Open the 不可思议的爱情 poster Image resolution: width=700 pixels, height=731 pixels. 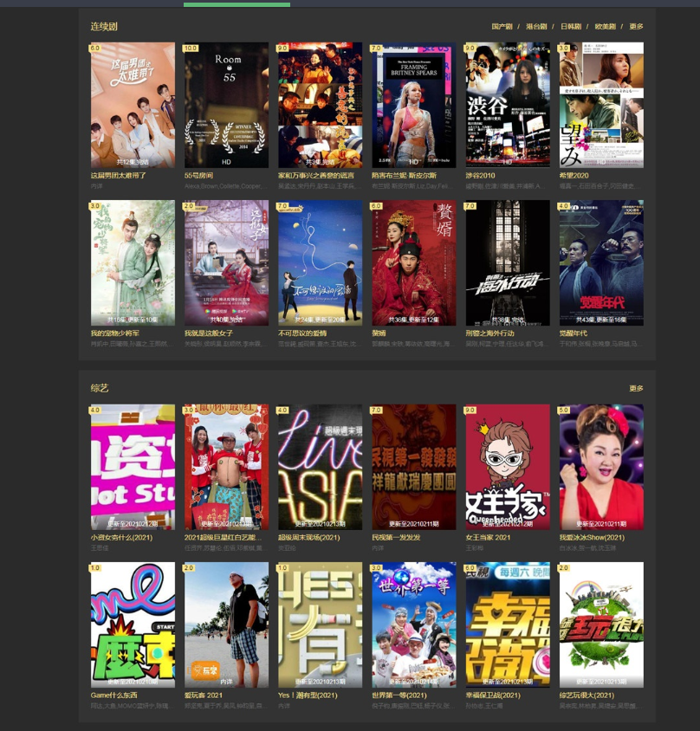(320, 262)
